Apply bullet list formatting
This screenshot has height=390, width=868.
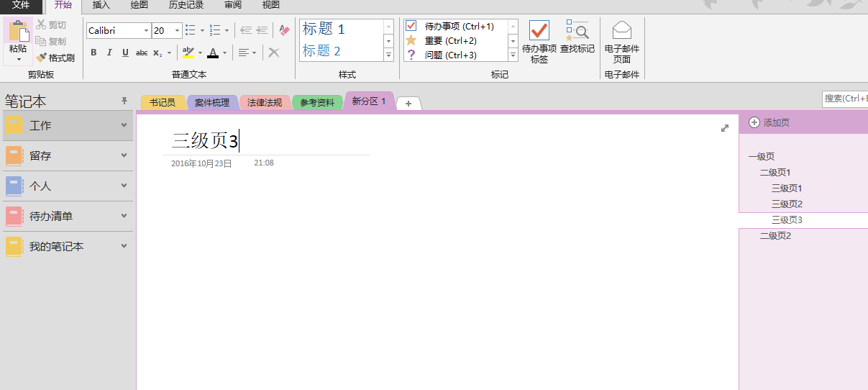(x=190, y=30)
